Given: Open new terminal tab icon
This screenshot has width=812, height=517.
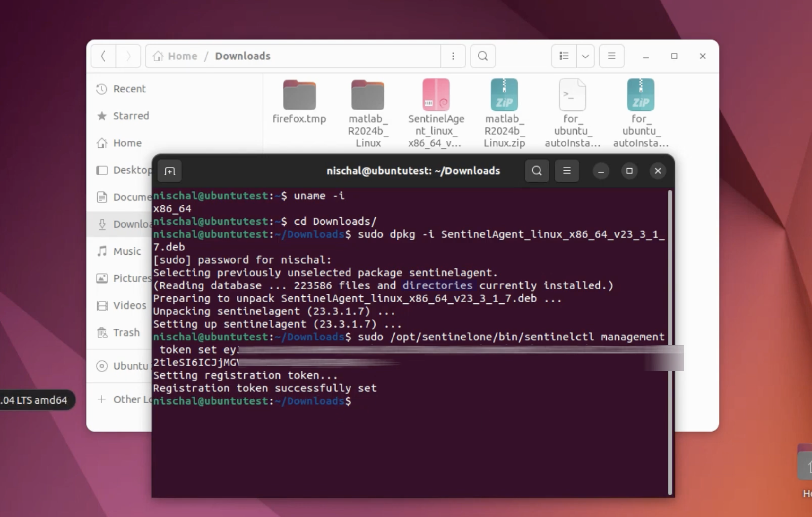Looking at the screenshot, I should coord(169,171).
